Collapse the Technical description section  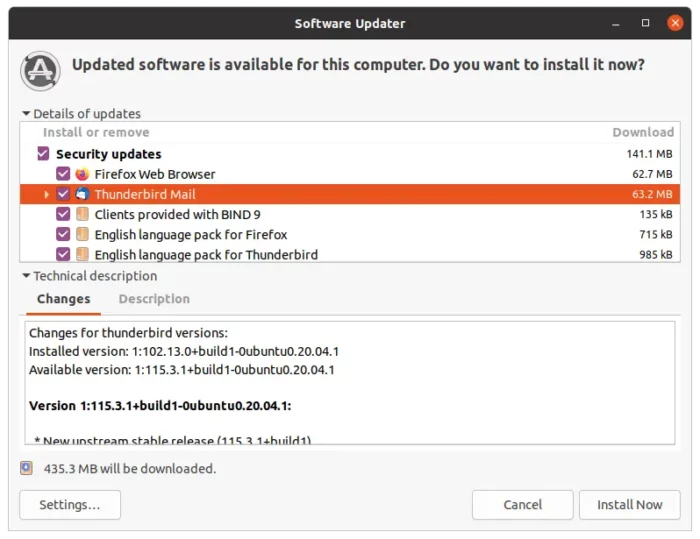(26, 276)
